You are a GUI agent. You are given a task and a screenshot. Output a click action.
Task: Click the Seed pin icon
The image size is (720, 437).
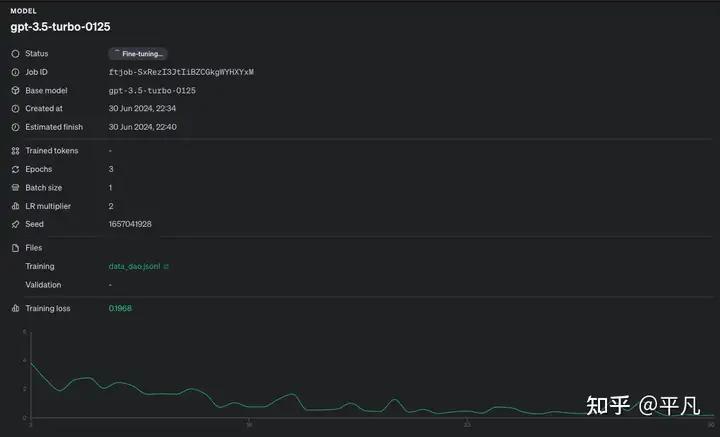[x=15, y=224]
